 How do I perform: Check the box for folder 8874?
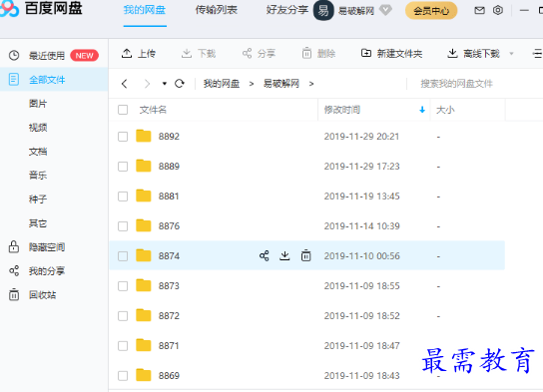coord(123,256)
